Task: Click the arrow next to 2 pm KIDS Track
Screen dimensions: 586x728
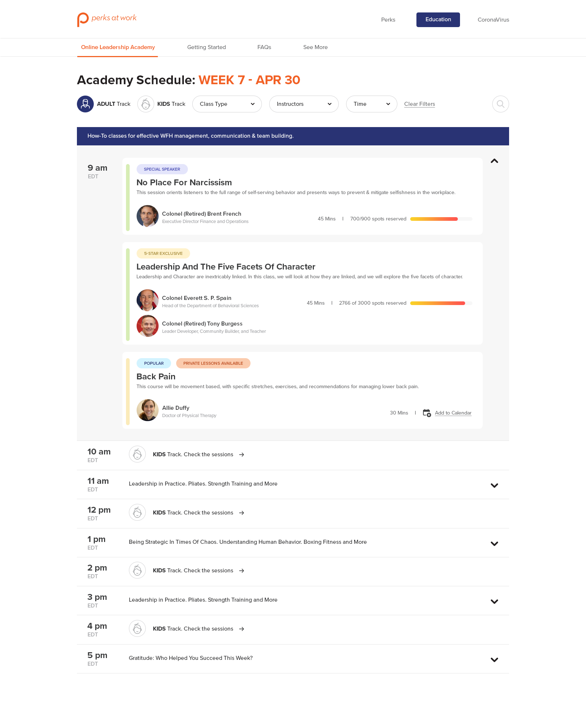Action: tap(242, 571)
